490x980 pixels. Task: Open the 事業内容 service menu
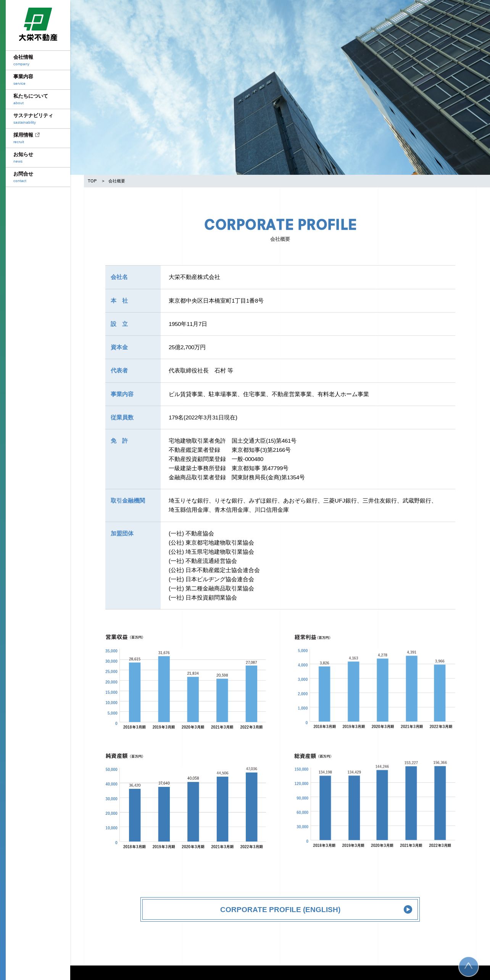(x=38, y=80)
